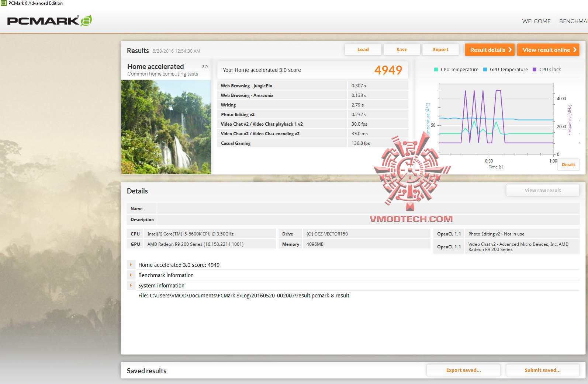Click the result file path text
The height and width of the screenshot is (384, 588).
[x=244, y=296]
